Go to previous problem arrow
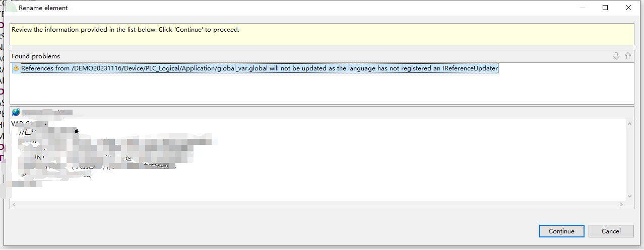 coord(628,56)
